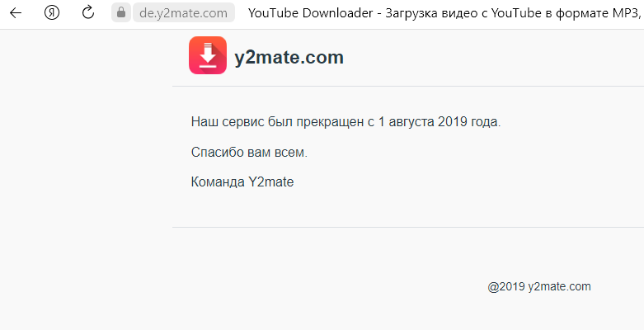Click the red y2mate download logo
Screen dimensions: 644x330
point(208,55)
